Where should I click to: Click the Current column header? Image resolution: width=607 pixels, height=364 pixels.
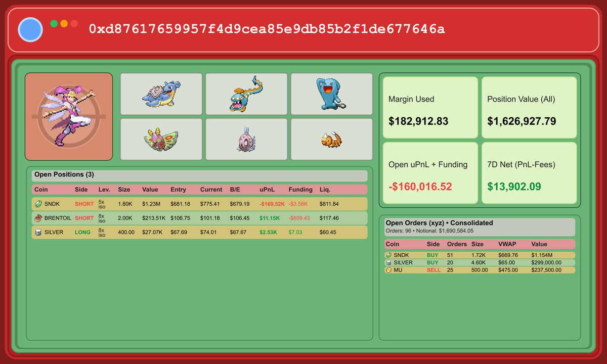tap(211, 190)
